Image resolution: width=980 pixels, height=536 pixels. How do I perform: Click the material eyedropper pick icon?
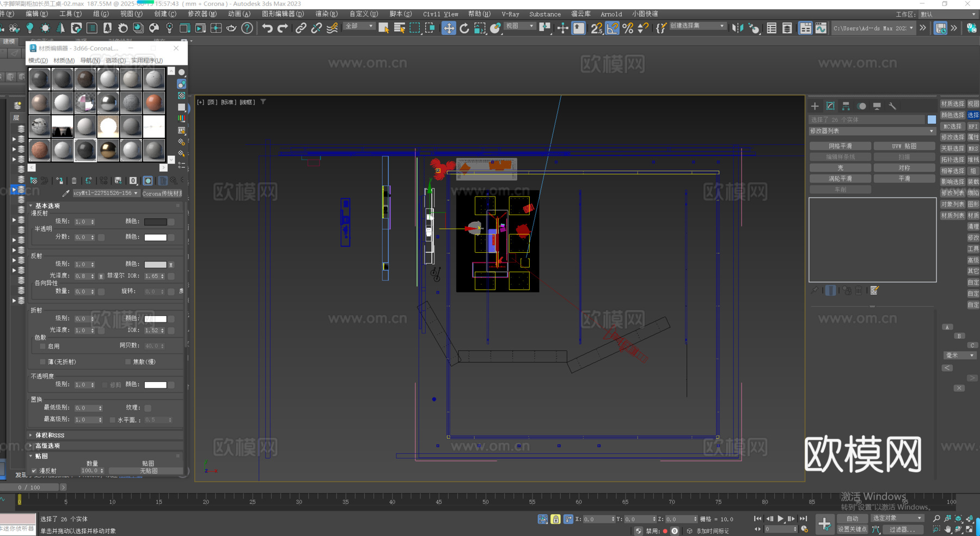(x=66, y=193)
